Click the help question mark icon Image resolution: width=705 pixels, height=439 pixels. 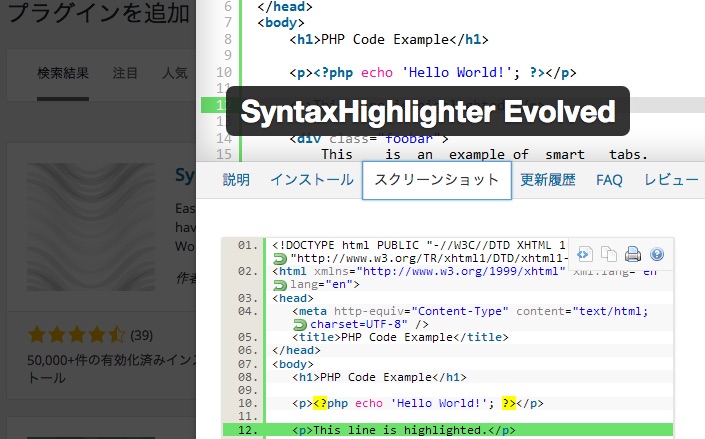pos(657,254)
